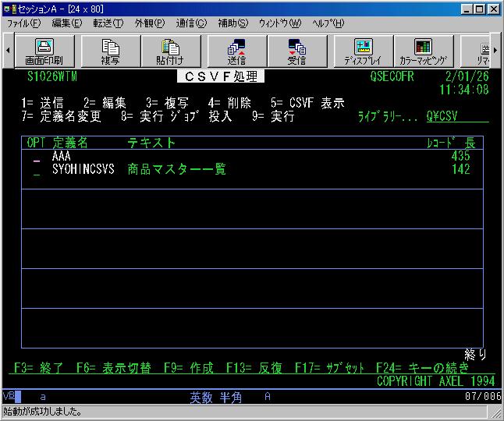This screenshot has width=504, height=421.
Task: Click the 複写 copy toolbar button
Action: click(111, 51)
